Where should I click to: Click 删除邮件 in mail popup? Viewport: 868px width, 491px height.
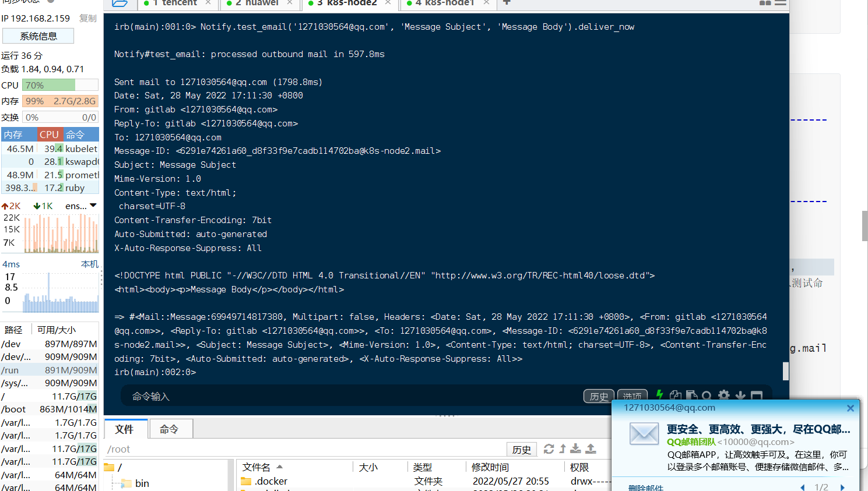646,488
